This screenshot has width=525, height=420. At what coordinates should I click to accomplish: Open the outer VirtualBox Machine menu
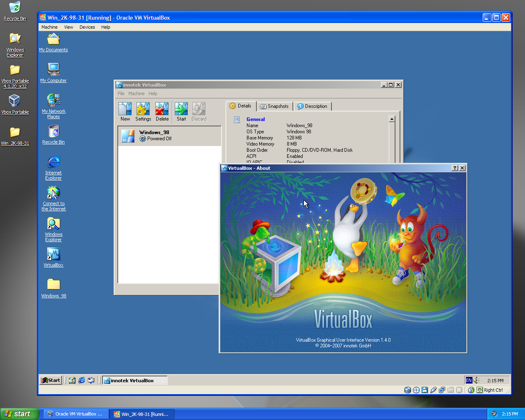click(x=49, y=27)
